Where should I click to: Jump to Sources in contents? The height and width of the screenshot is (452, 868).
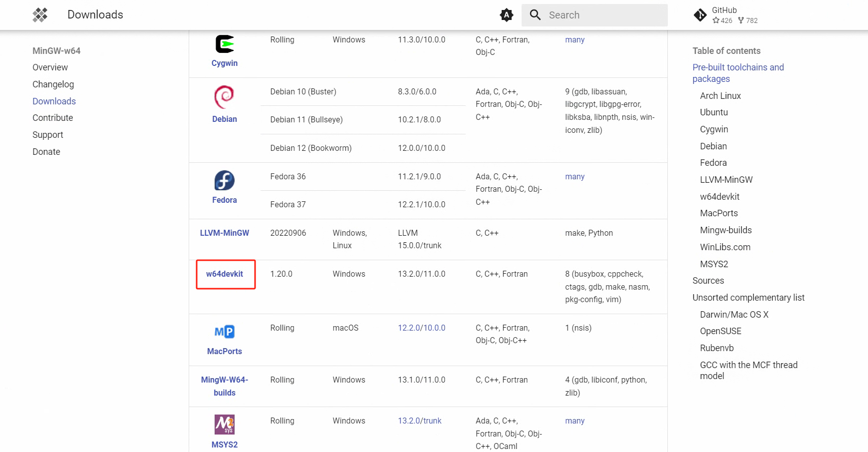click(x=708, y=281)
